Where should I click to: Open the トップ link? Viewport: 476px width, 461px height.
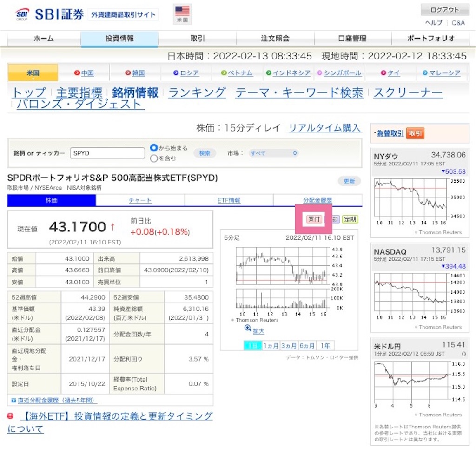[29, 92]
